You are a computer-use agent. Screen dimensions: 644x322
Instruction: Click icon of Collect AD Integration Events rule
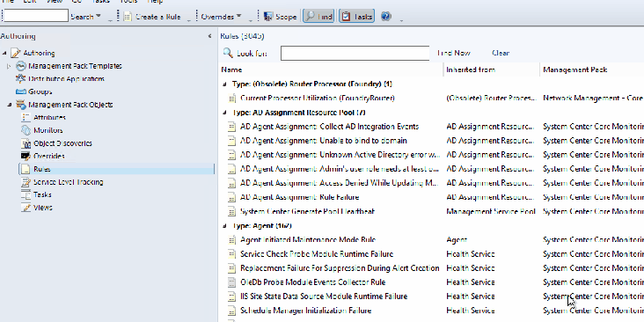coord(232,127)
